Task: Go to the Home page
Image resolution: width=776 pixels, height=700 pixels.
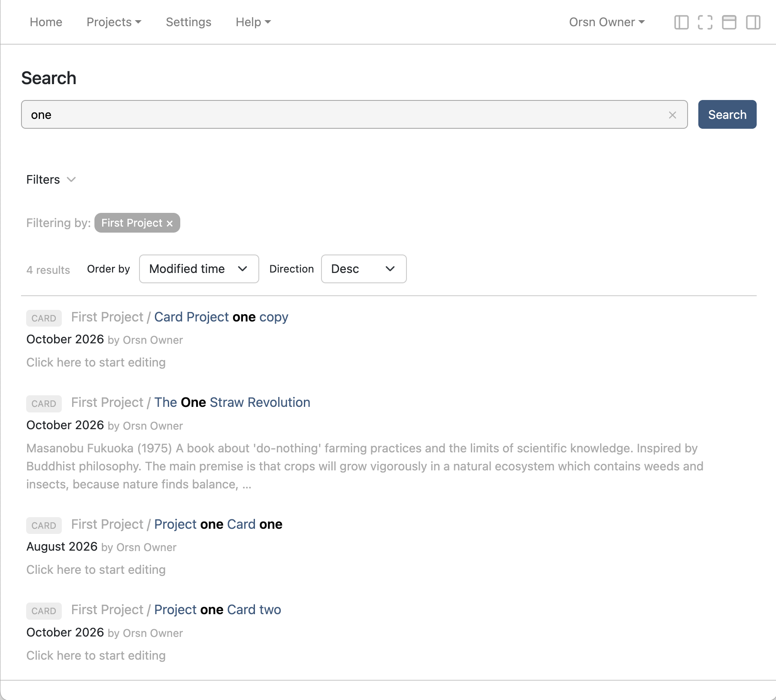Action: [46, 22]
